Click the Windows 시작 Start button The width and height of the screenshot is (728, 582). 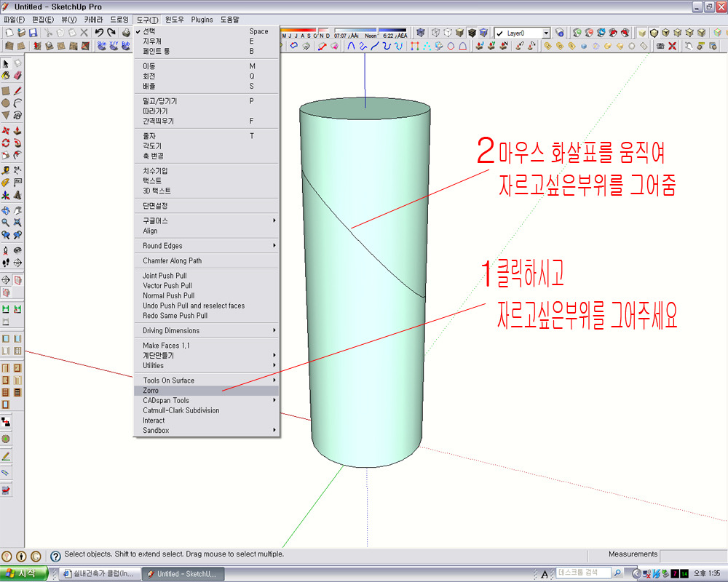coord(24,573)
